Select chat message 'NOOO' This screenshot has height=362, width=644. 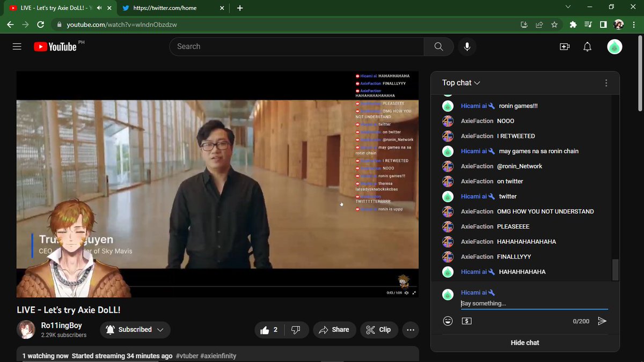click(506, 121)
